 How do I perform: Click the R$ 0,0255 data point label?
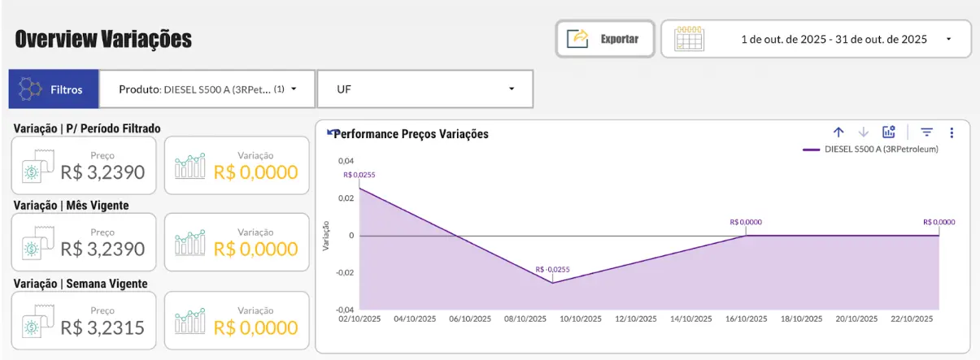(359, 174)
